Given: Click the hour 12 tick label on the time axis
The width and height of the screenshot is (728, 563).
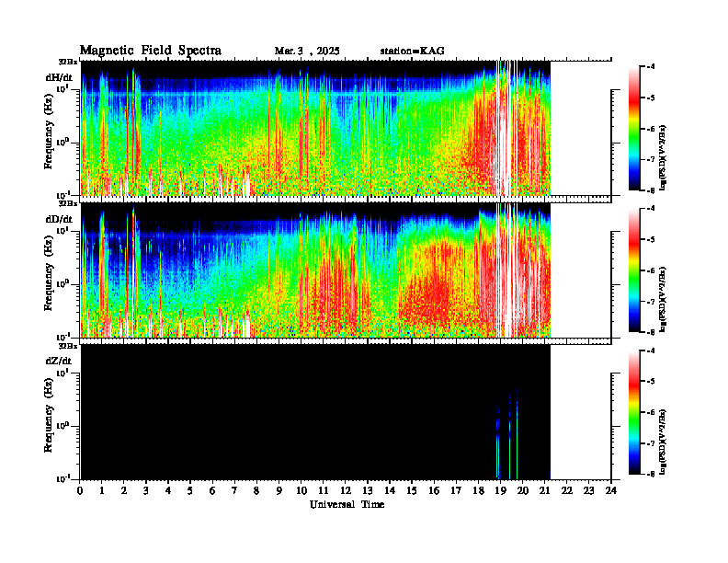Looking at the screenshot, I should [346, 490].
